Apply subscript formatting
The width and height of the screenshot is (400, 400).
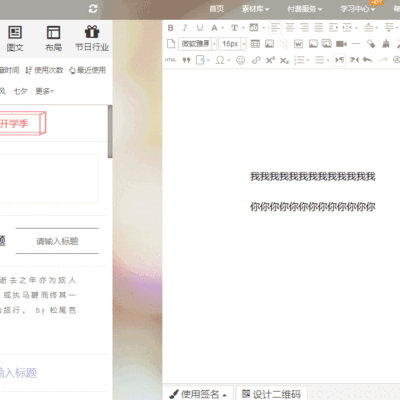pyautogui.click(x=284, y=60)
